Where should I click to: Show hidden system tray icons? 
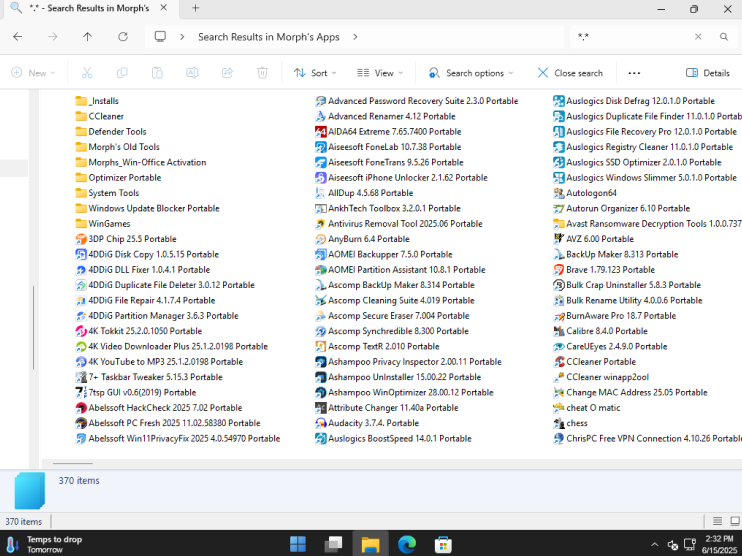click(x=654, y=545)
